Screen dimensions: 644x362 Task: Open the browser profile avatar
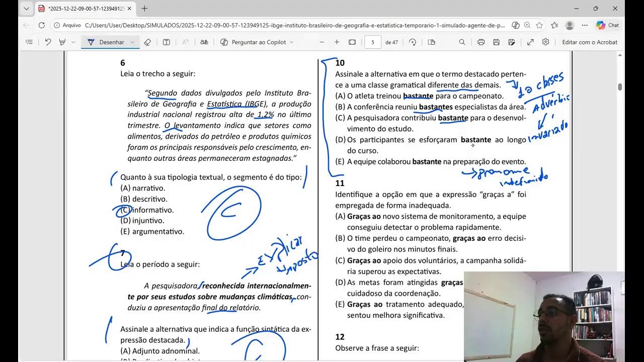[570, 25]
